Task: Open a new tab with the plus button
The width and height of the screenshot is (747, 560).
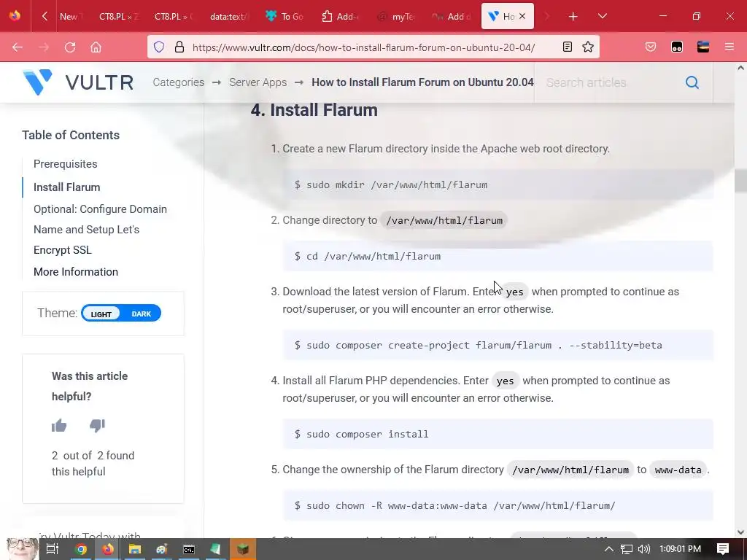Action: coord(573,17)
